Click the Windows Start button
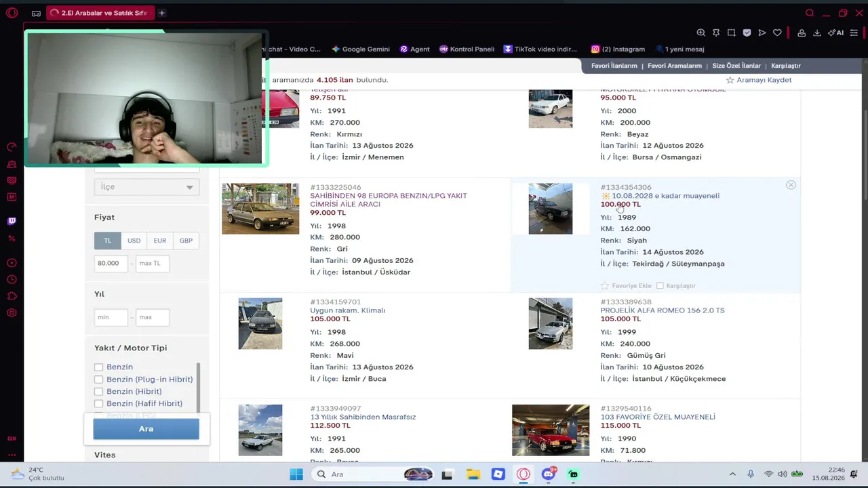The width and height of the screenshot is (868, 488). pos(296,474)
